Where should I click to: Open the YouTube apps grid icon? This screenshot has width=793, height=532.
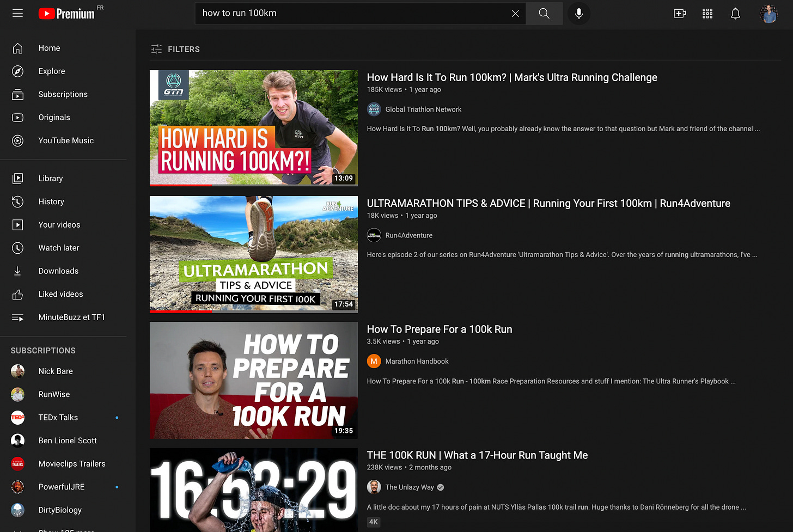click(x=707, y=13)
